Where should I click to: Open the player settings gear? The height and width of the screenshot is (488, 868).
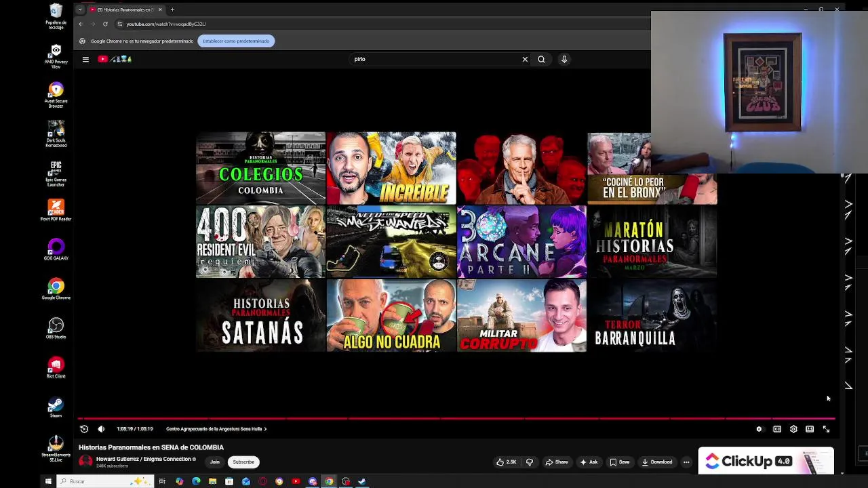(793, 429)
